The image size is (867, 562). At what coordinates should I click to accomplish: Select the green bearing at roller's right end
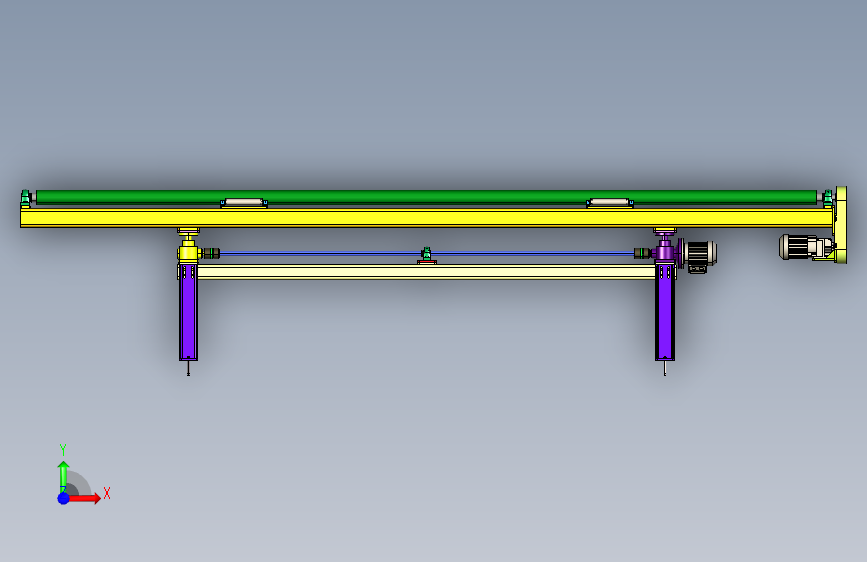[828, 198]
